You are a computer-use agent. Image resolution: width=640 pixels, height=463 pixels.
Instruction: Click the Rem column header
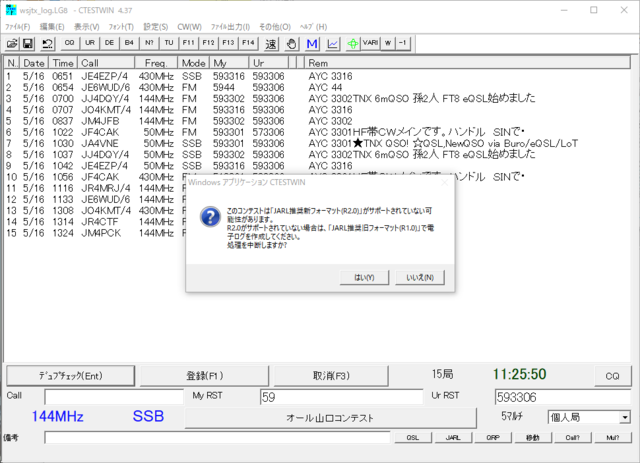[x=467, y=63]
